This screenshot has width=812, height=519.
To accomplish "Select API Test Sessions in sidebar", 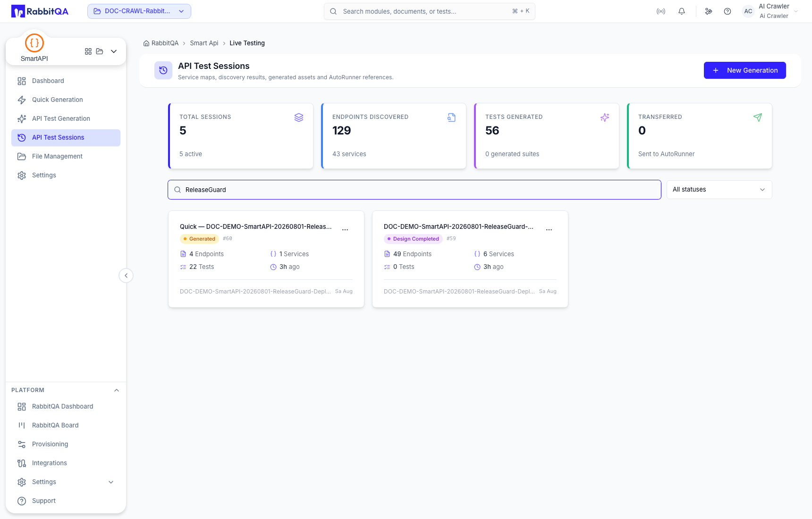I will (66, 138).
